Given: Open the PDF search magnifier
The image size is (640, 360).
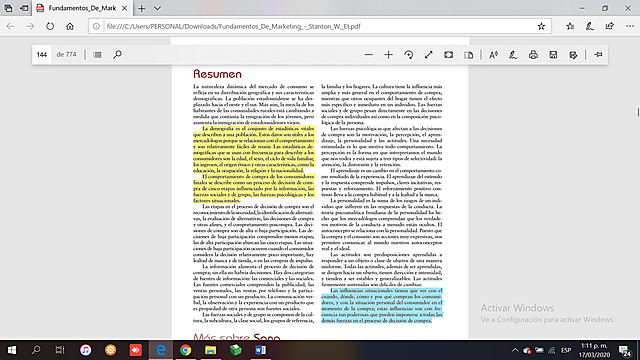Looking at the screenshot, I should click(118, 55).
